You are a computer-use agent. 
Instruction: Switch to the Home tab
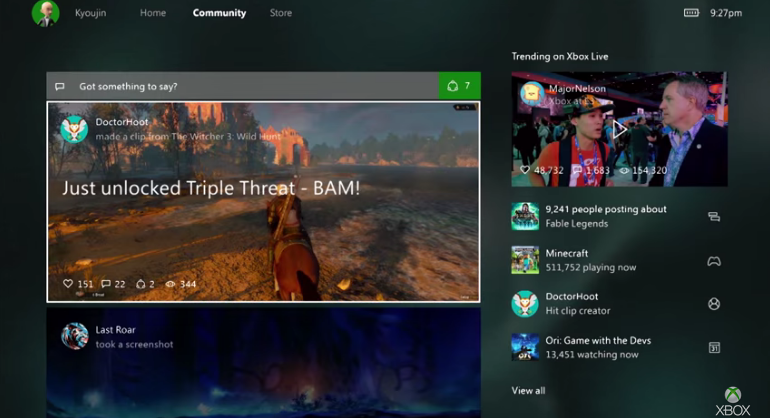[153, 13]
